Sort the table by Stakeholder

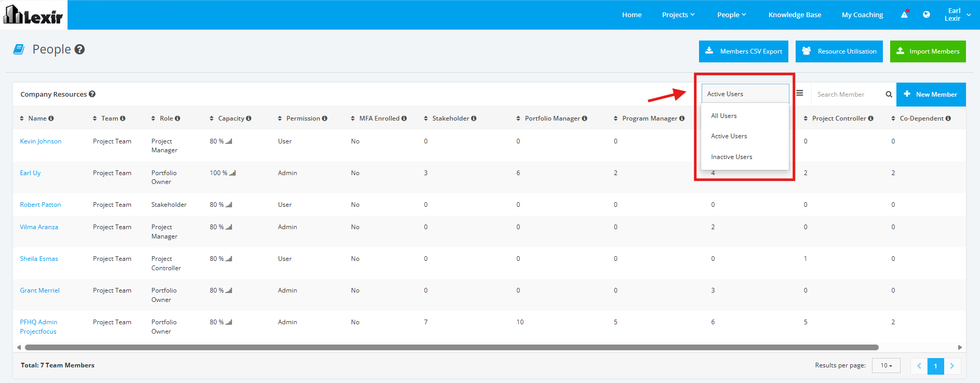(426, 118)
